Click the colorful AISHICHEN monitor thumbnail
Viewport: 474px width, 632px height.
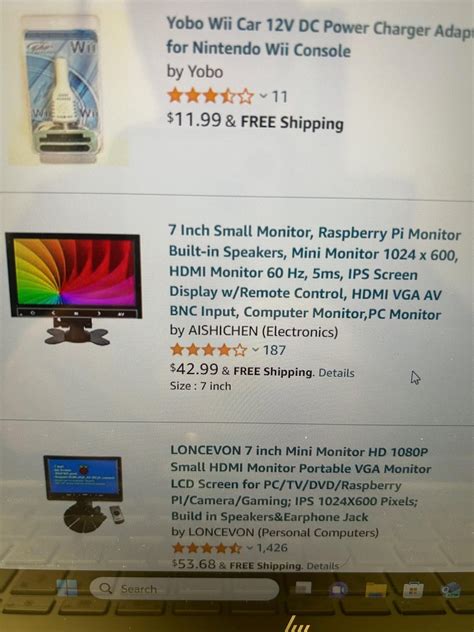pyautogui.click(x=73, y=288)
